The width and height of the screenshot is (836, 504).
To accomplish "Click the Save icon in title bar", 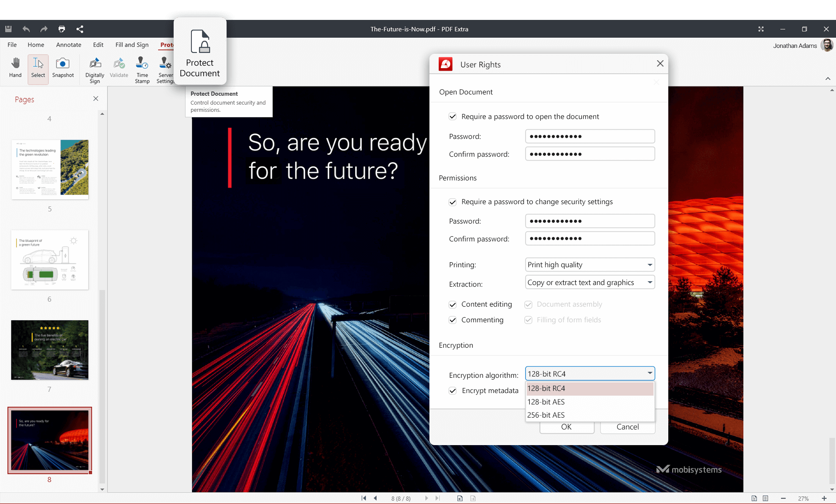I will (8, 29).
